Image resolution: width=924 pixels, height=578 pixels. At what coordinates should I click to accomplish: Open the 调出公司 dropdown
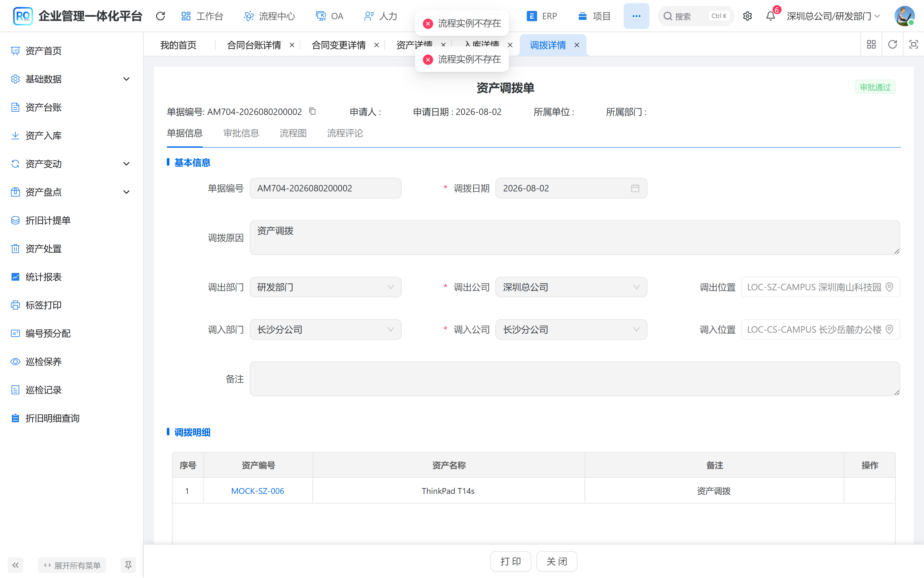(x=571, y=287)
